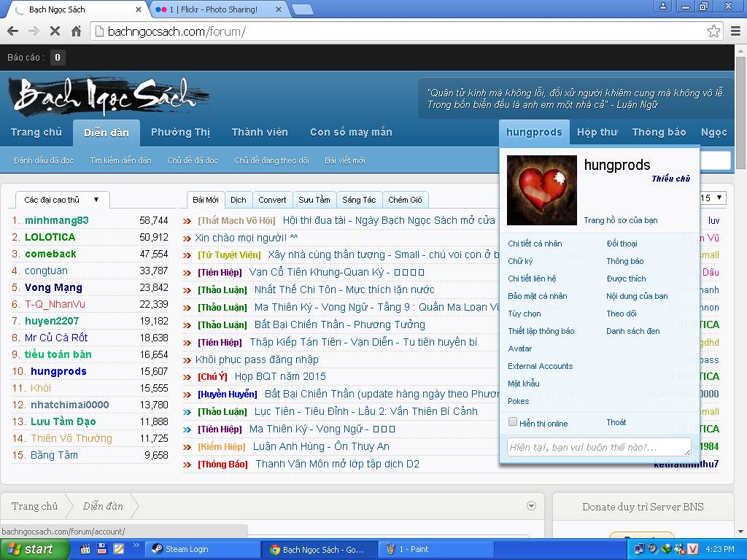Click the heart avatar in profile popup

[x=541, y=190]
